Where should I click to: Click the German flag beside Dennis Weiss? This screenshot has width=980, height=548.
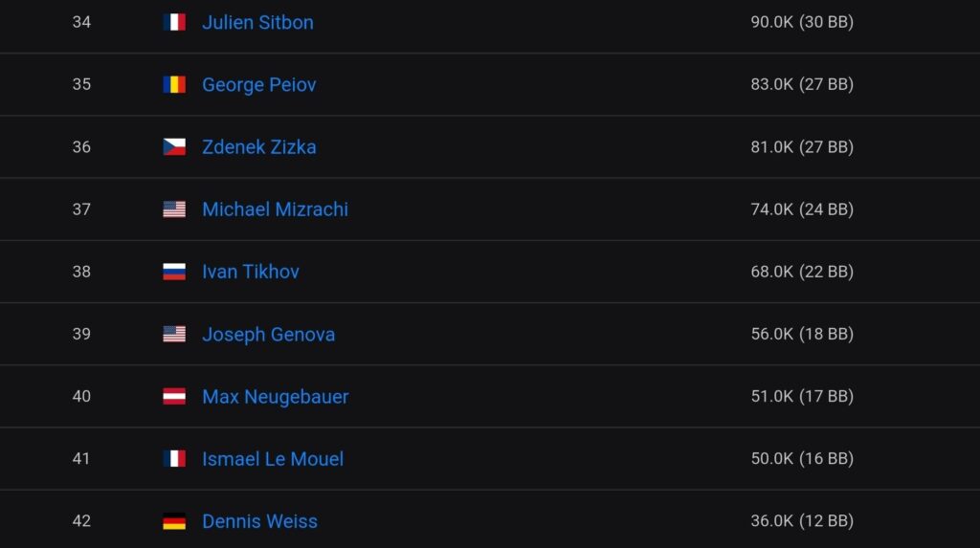(174, 521)
